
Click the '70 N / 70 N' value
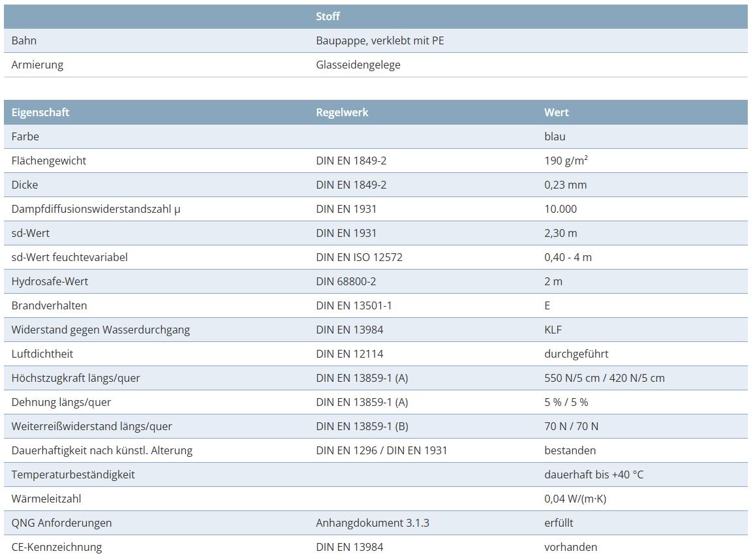pyautogui.click(x=571, y=426)
